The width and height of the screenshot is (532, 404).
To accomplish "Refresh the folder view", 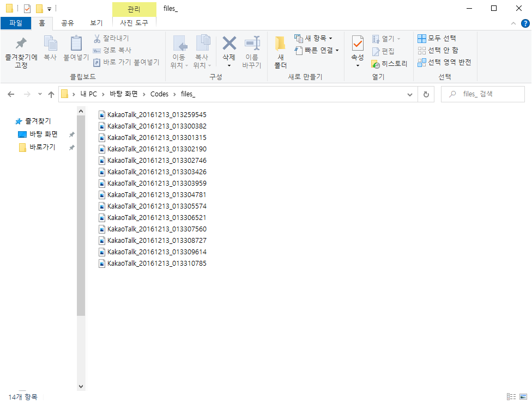I will coord(426,94).
